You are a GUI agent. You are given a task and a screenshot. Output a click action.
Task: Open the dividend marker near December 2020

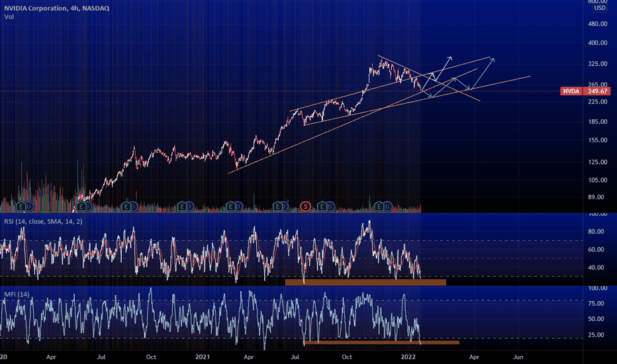click(x=190, y=206)
